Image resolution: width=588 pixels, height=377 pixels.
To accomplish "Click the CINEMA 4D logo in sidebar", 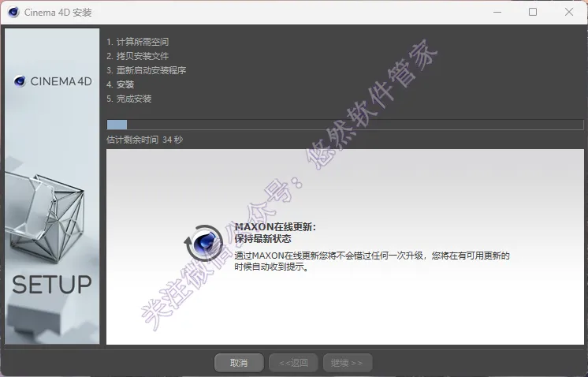I will pos(53,81).
